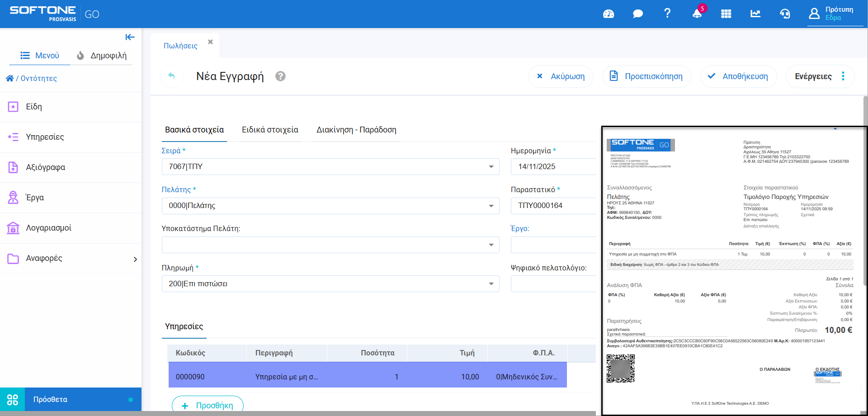The width and height of the screenshot is (868, 416).
Task: Click the question mark help icon in header
Action: coord(667,13)
